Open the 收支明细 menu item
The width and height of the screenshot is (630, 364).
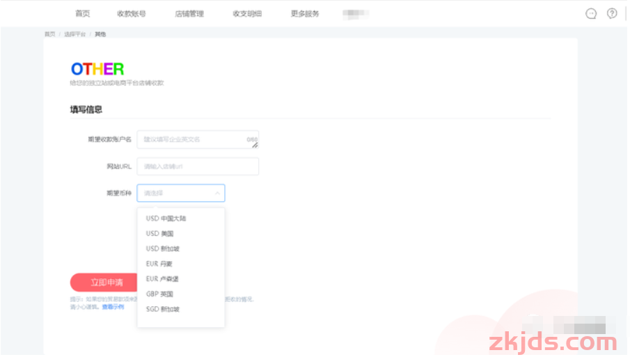pos(247,14)
